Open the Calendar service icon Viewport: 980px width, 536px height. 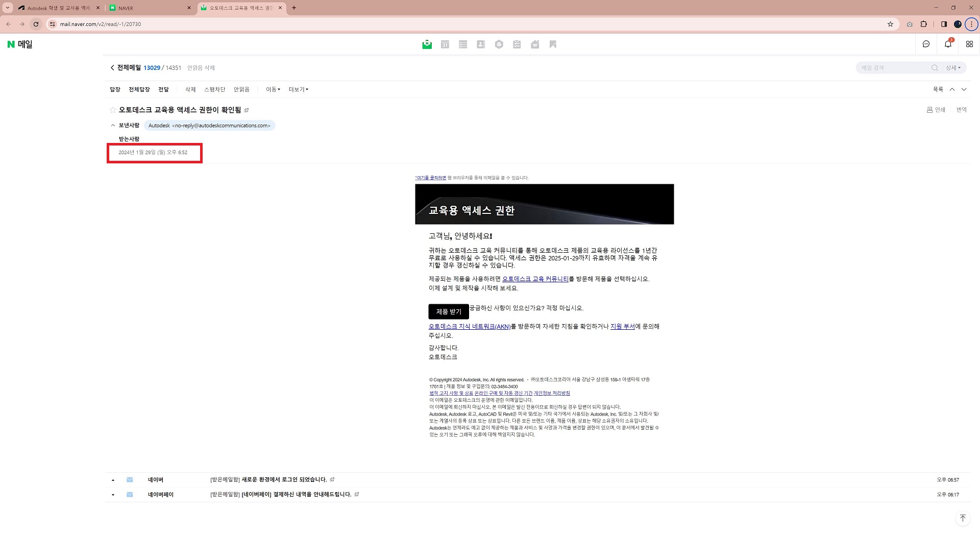tap(445, 44)
